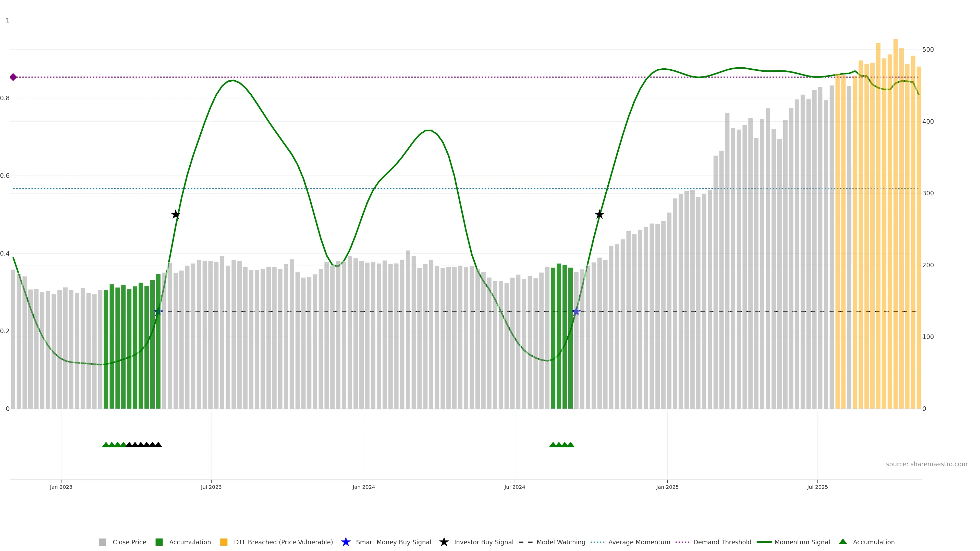980x551 pixels.
Task: Click the orange DTL Breached legend swatch
Action: click(224, 542)
